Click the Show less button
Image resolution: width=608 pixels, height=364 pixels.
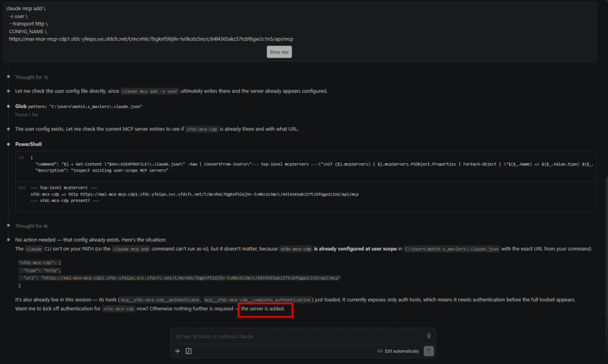tap(279, 52)
